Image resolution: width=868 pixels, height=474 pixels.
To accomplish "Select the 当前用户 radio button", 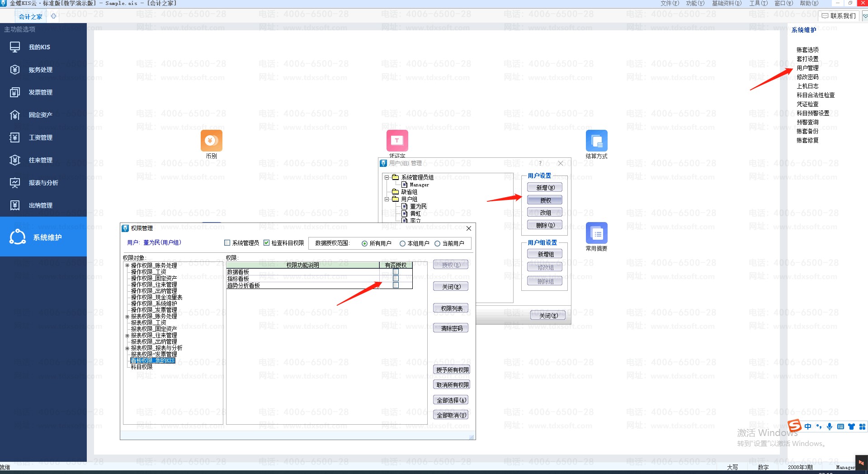I will tap(437, 243).
